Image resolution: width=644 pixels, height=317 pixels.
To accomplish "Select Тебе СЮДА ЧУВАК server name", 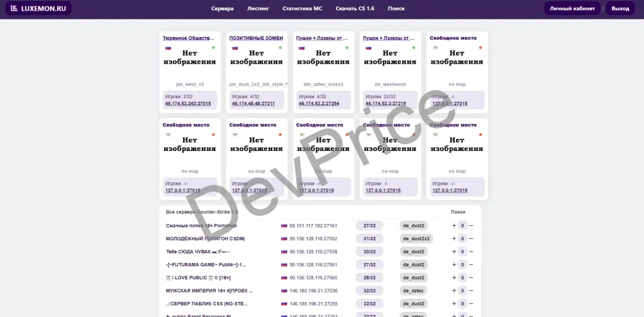I will click(x=198, y=252).
